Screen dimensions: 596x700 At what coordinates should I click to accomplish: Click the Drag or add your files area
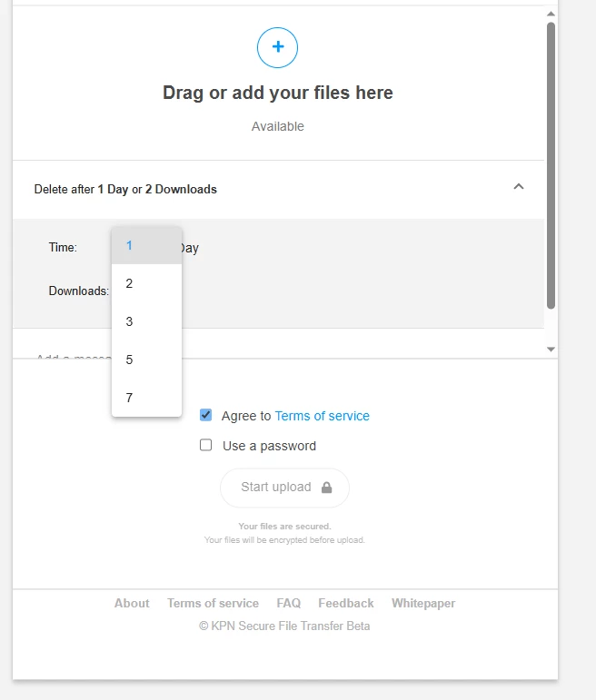278,93
